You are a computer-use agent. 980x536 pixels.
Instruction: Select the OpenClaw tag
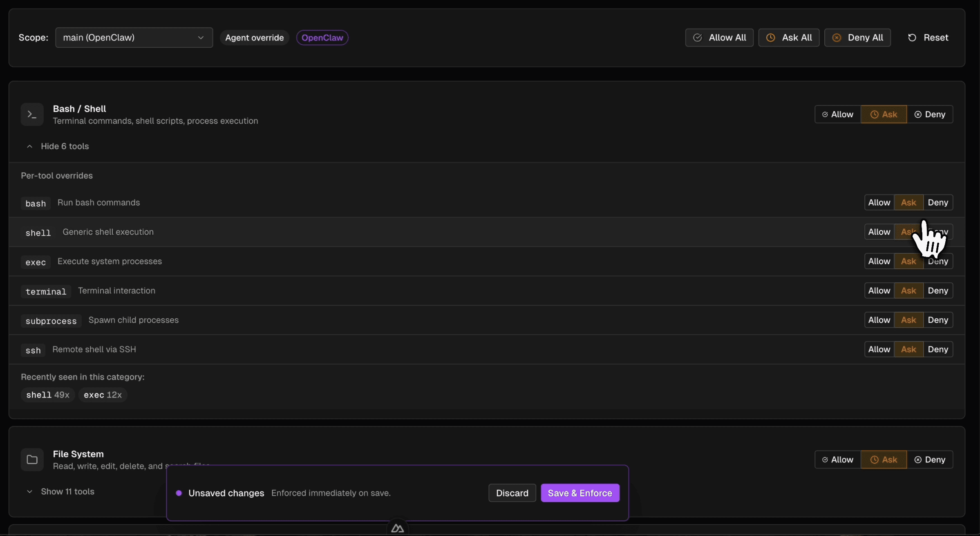(322, 38)
